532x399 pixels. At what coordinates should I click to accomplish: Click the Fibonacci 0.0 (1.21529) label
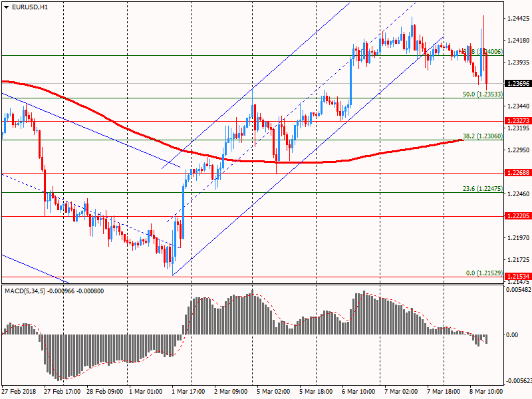(x=484, y=273)
